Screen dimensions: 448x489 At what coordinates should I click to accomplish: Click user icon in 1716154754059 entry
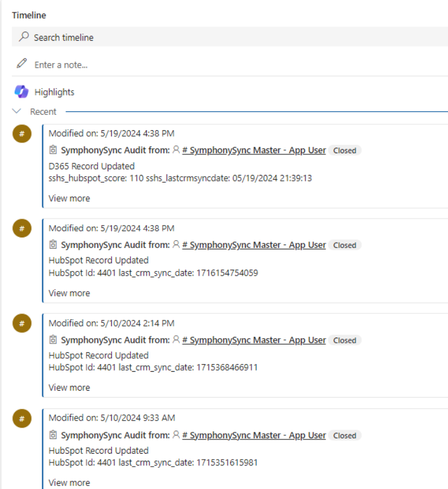(176, 244)
